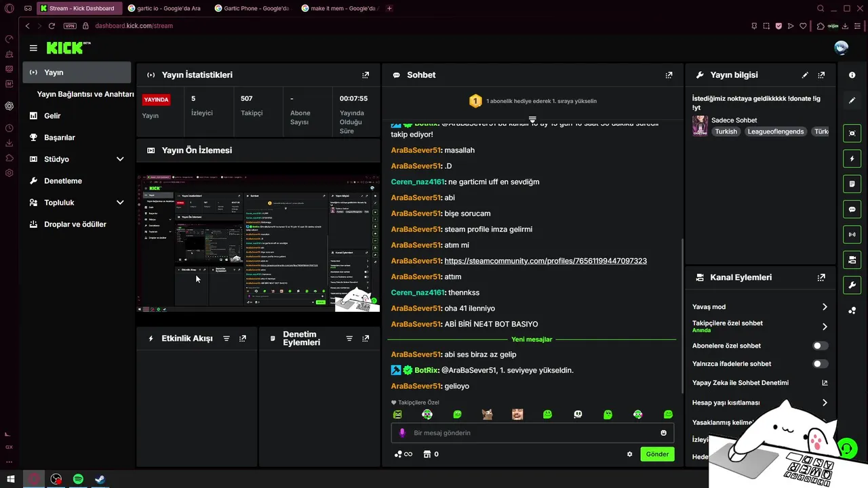This screenshot has height=488, width=868.
Task: Click the Turkish tag in Yayın bilgisi
Action: point(726,131)
